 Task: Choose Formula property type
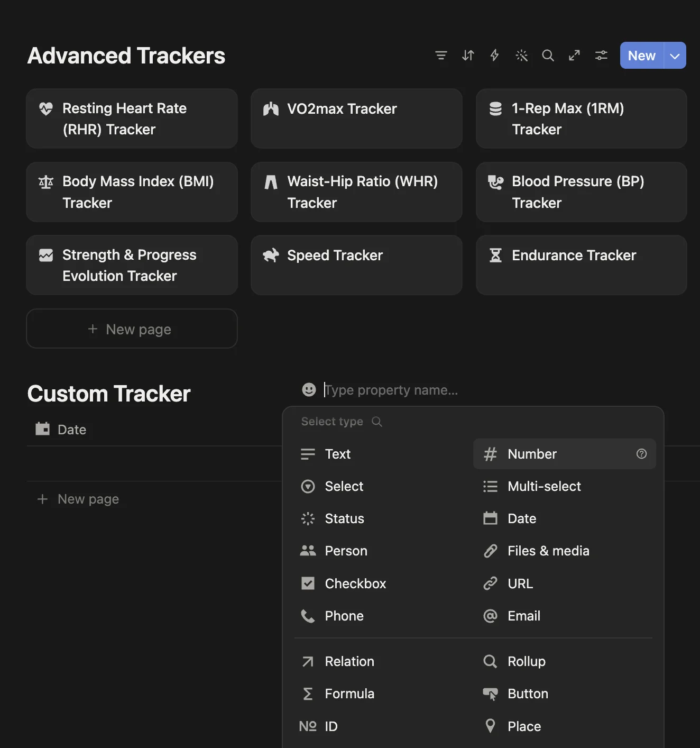[383, 694]
